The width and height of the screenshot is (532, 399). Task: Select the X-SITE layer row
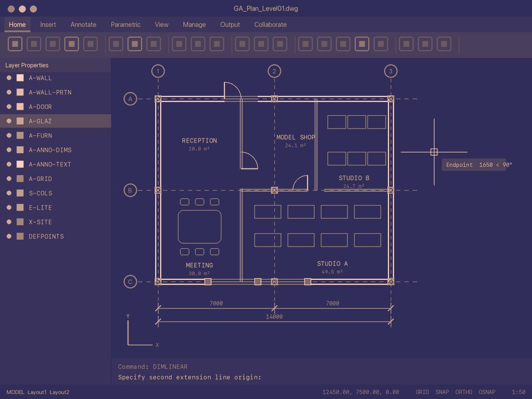pos(55,222)
